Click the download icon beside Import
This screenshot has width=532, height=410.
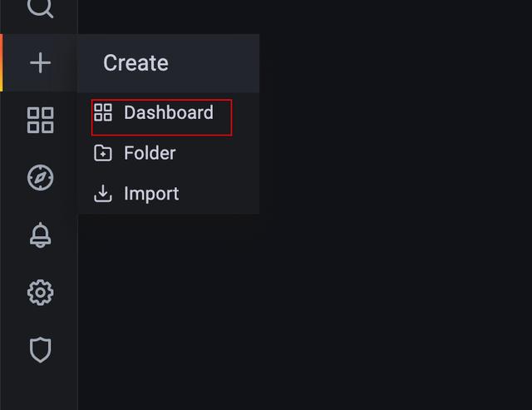tap(103, 194)
